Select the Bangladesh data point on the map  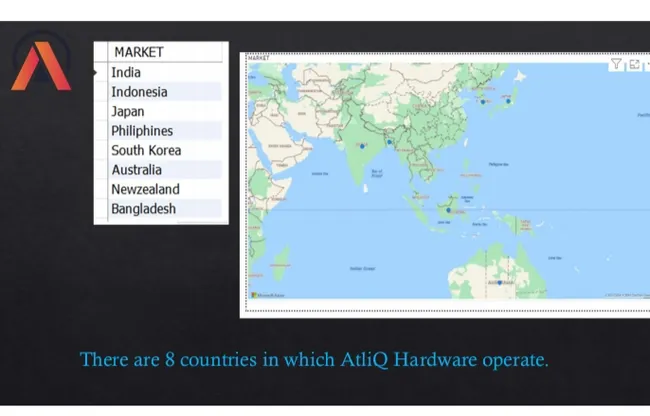click(x=389, y=142)
